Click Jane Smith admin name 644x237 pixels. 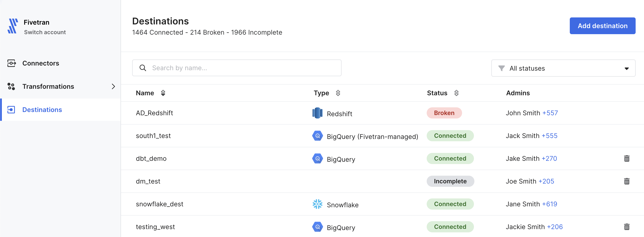tap(523, 204)
